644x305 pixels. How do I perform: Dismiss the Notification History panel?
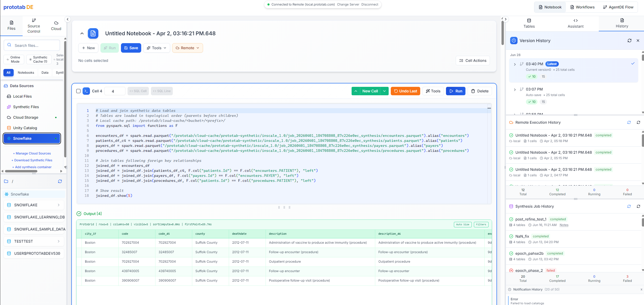click(x=641, y=289)
